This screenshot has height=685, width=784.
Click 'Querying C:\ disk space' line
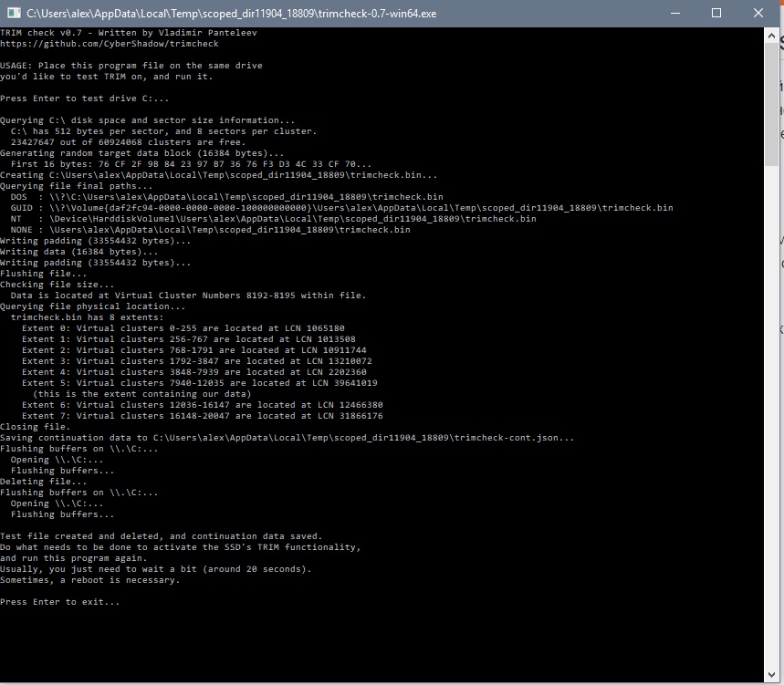[148, 120]
